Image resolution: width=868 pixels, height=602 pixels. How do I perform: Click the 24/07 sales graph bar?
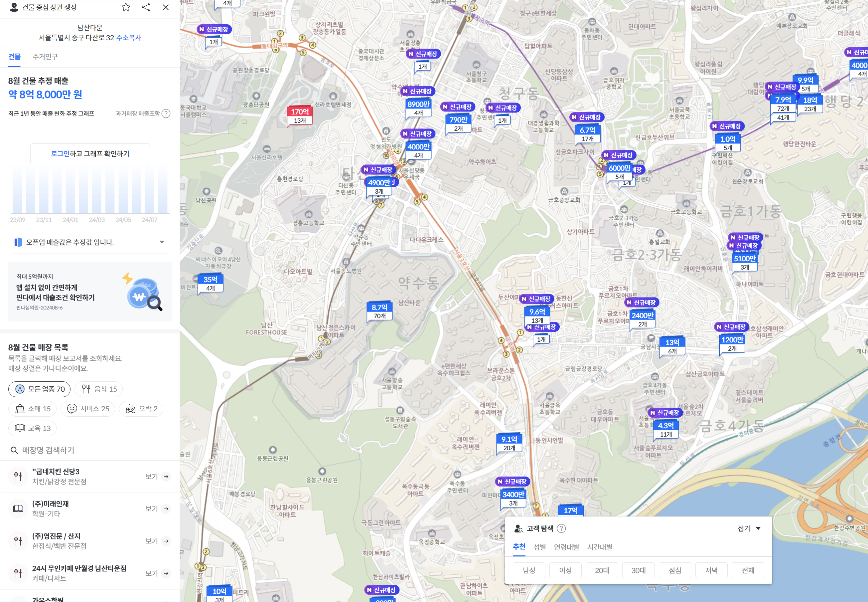(x=150, y=190)
